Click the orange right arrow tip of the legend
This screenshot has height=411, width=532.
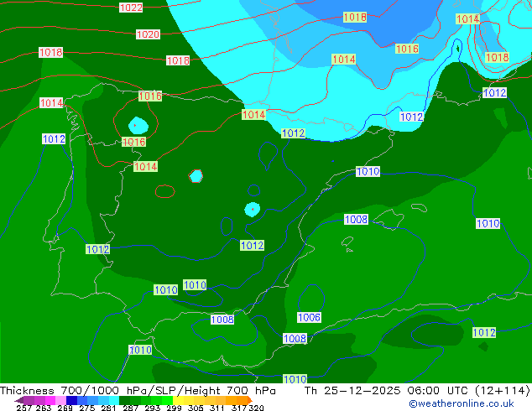(250, 400)
